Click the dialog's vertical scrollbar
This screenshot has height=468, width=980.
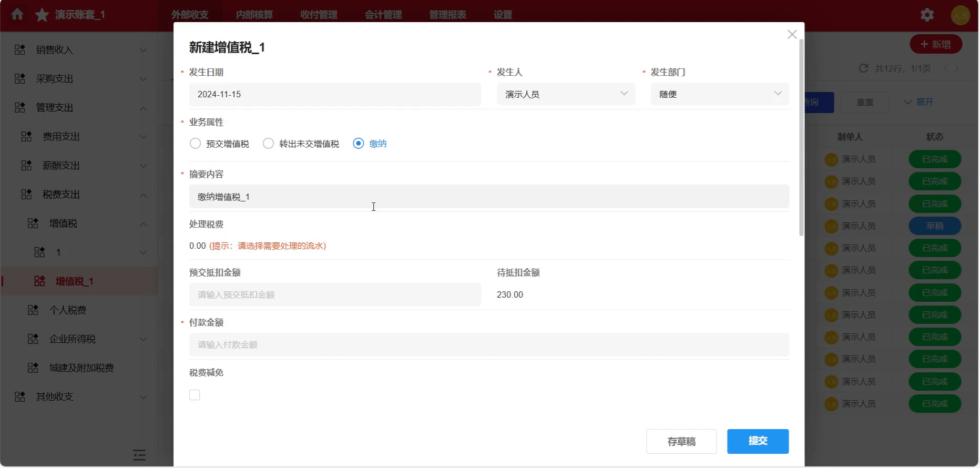coord(801,137)
